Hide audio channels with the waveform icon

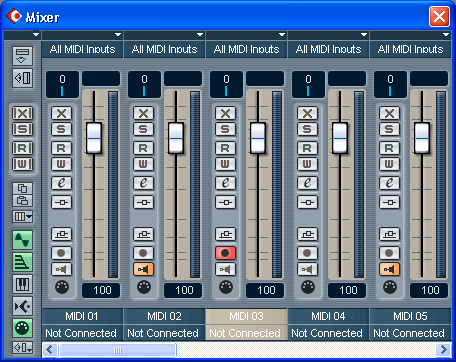coord(22,240)
